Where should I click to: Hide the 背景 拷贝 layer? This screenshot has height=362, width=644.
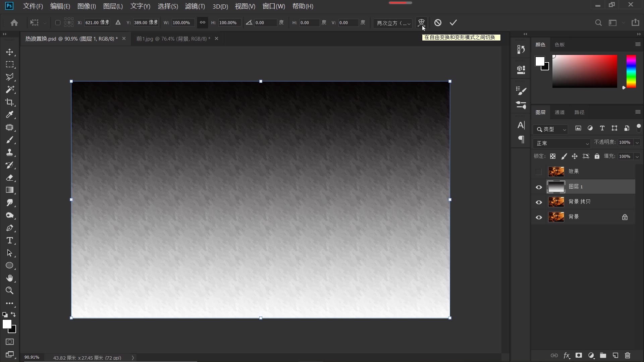click(x=539, y=202)
